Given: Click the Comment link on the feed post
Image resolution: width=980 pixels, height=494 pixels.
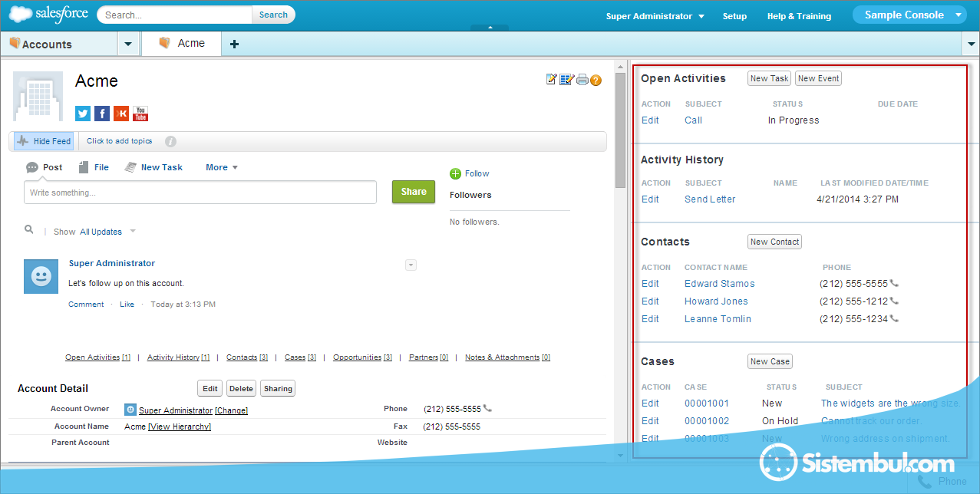Looking at the screenshot, I should tap(86, 305).
